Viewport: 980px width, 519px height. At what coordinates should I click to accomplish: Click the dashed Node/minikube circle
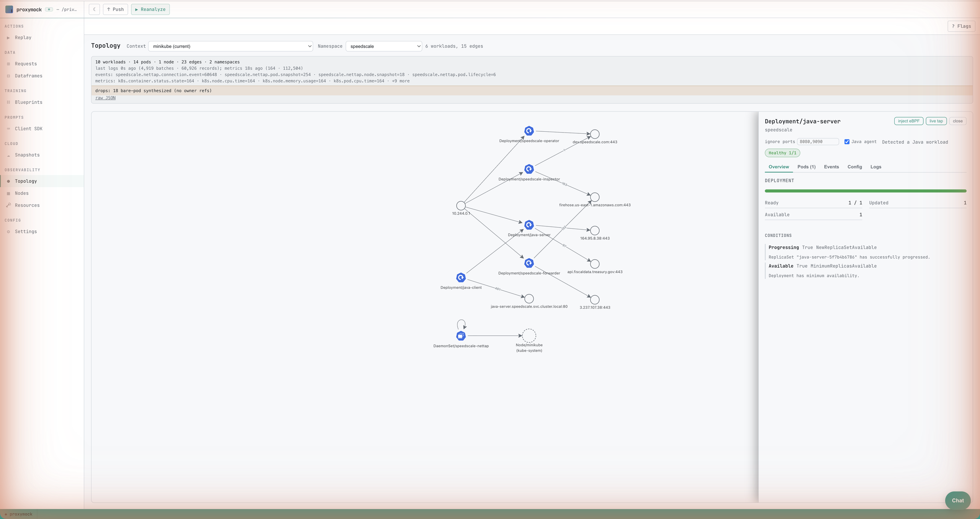529,336
